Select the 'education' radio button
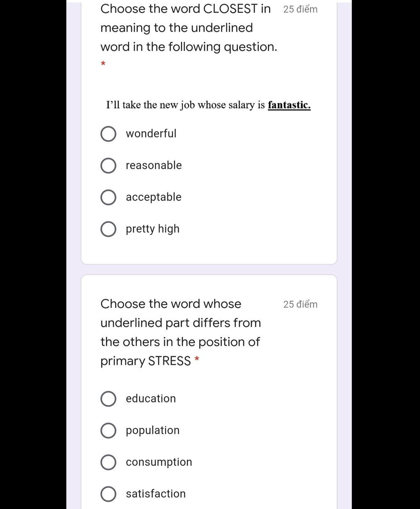The height and width of the screenshot is (509, 420). tap(108, 399)
